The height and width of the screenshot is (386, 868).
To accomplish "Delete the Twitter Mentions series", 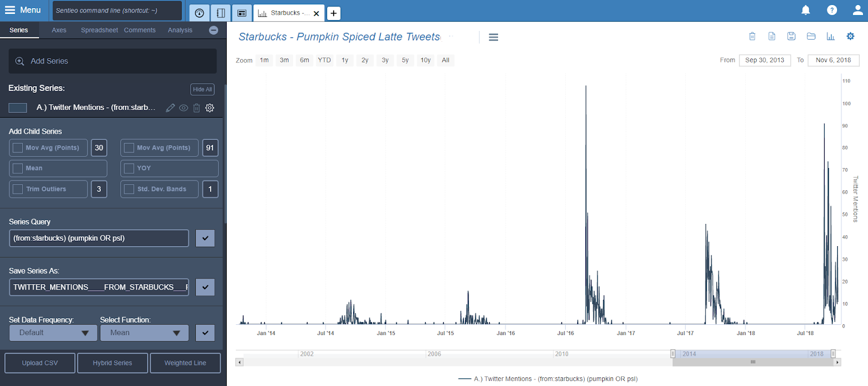I will click(196, 108).
